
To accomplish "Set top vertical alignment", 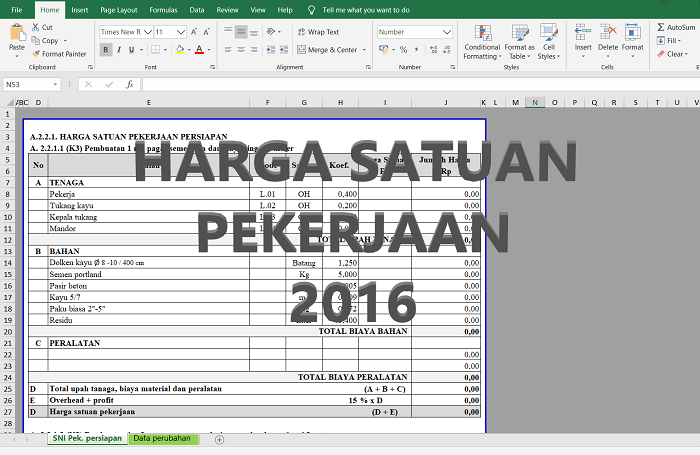I will [228, 32].
